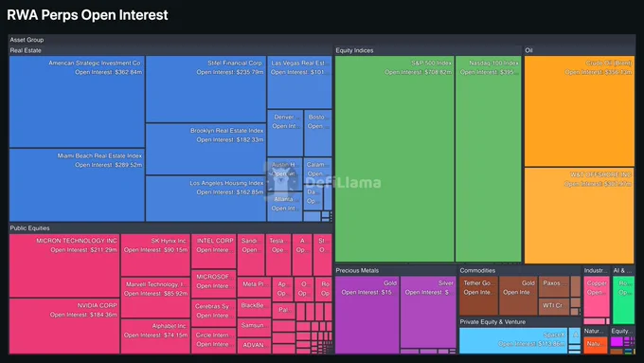Select the Public Equities group header

(29, 227)
